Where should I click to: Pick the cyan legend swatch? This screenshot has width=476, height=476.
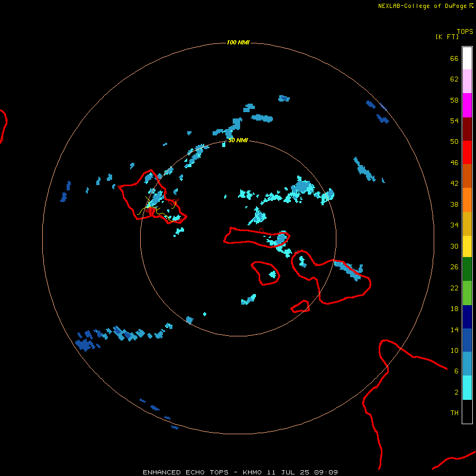tap(467, 388)
